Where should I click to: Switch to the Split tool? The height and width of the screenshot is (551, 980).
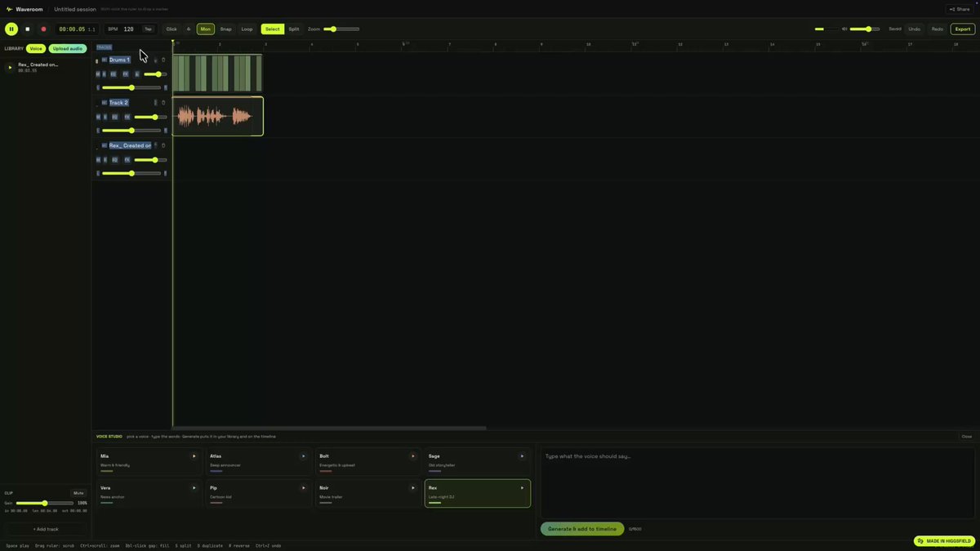pyautogui.click(x=294, y=29)
